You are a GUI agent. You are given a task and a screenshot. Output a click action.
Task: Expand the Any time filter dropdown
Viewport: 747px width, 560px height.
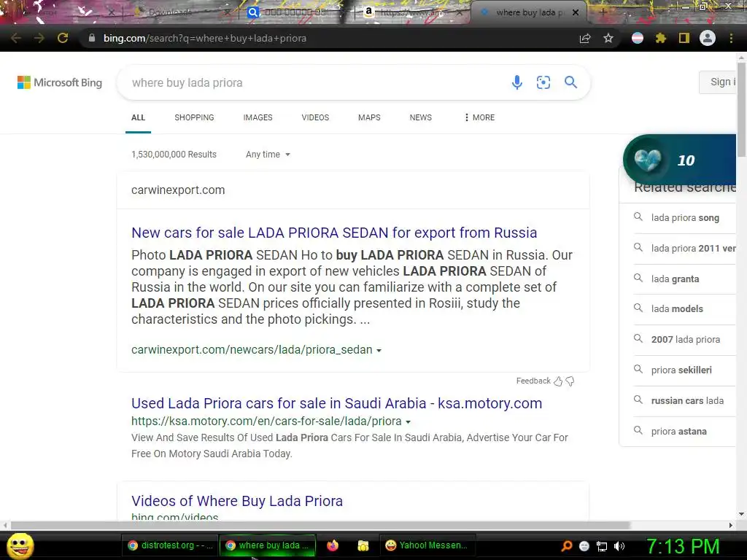click(x=268, y=155)
